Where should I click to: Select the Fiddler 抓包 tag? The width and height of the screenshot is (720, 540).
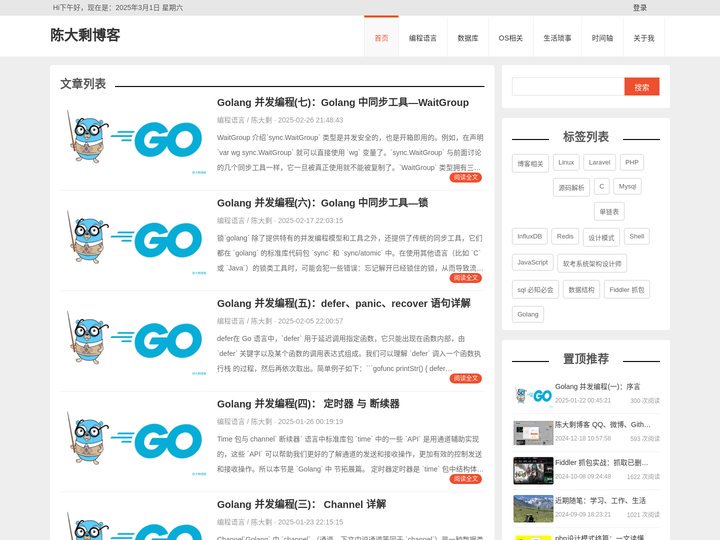click(x=627, y=290)
